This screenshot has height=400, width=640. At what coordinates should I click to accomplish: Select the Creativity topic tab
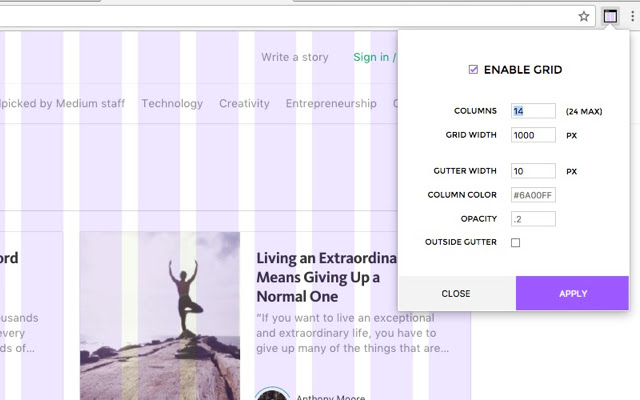(244, 104)
